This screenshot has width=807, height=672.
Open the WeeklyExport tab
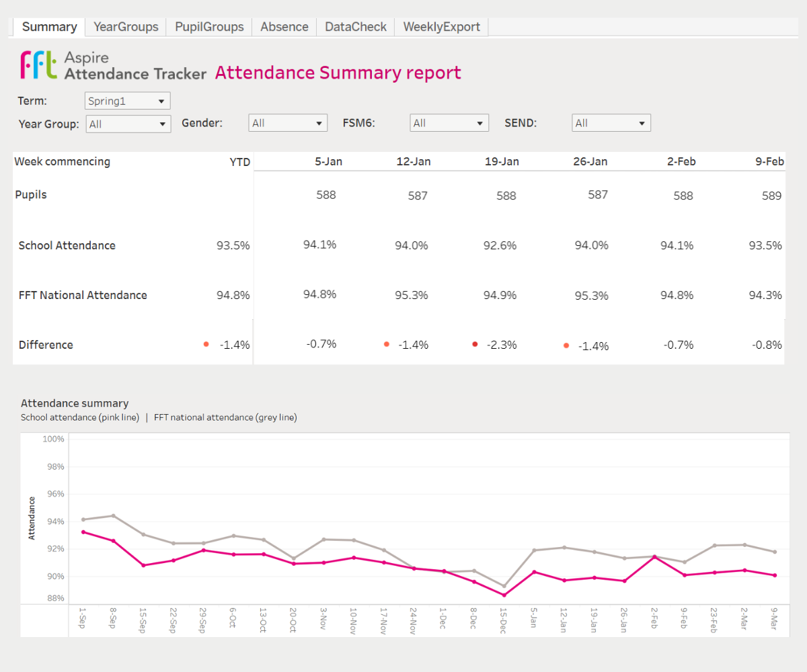(441, 27)
